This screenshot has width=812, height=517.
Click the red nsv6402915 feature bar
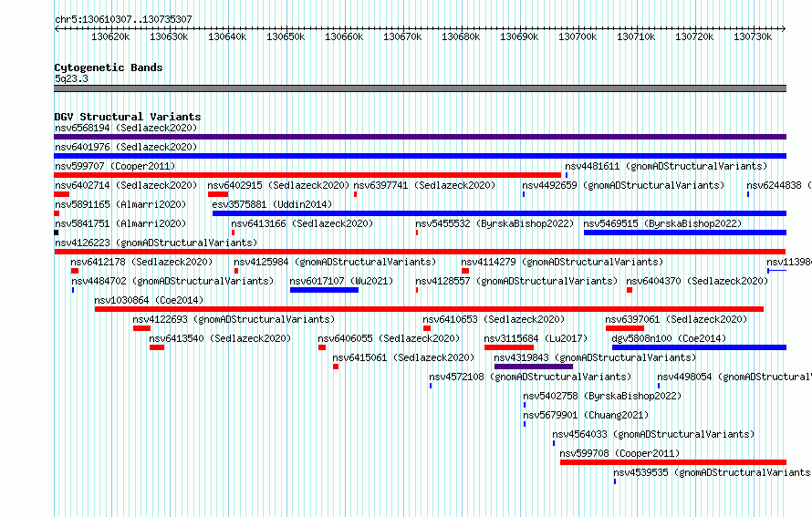point(218,194)
